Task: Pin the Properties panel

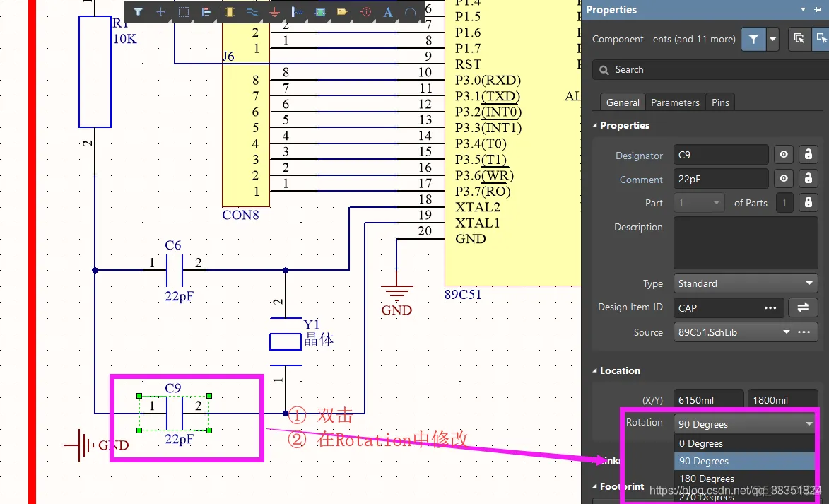Action: [x=818, y=9]
